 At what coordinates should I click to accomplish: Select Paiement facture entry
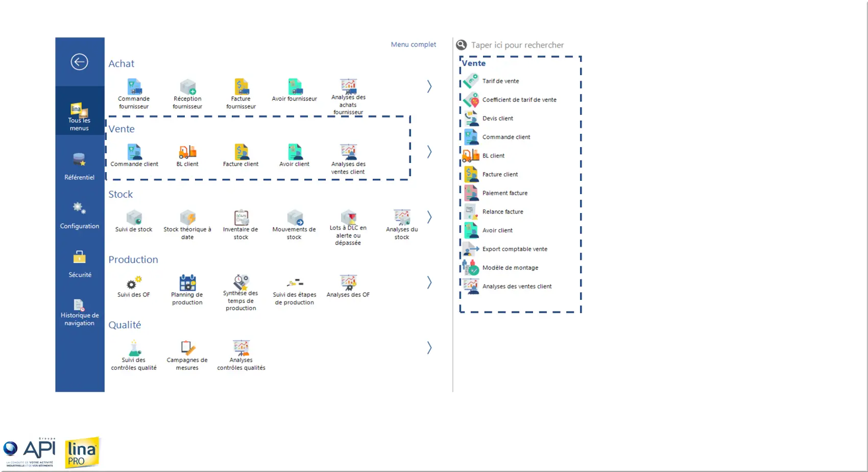click(504, 193)
